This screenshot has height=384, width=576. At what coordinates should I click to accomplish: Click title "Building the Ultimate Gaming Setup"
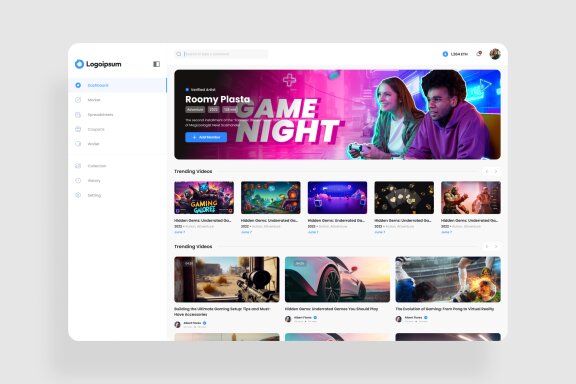click(223, 312)
